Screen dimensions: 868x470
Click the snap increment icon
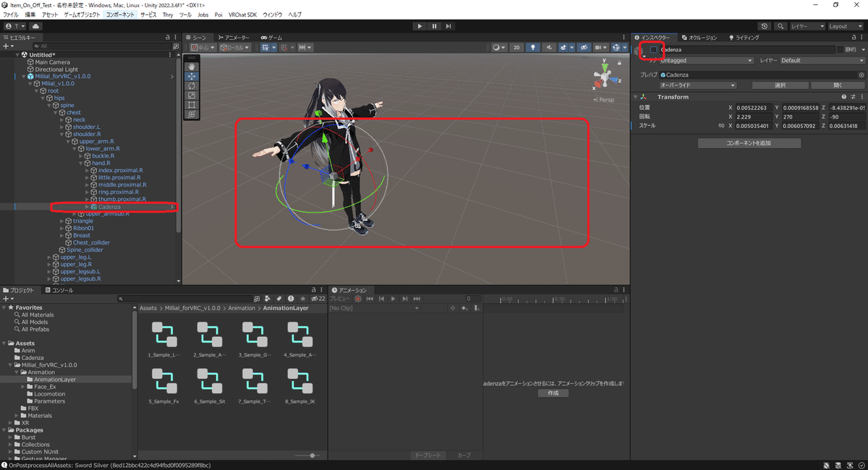(305, 48)
